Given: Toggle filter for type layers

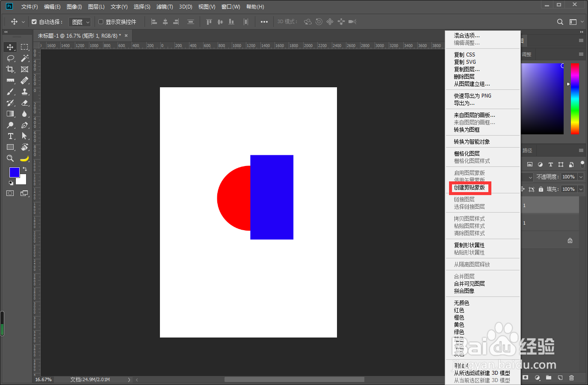Looking at the screenshot, I should 550,164.
